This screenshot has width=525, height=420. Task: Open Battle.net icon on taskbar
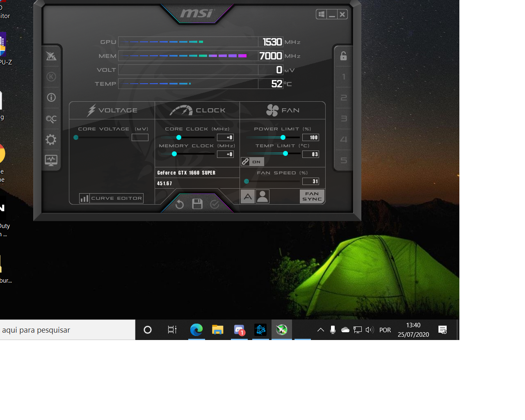pos(260,330)
